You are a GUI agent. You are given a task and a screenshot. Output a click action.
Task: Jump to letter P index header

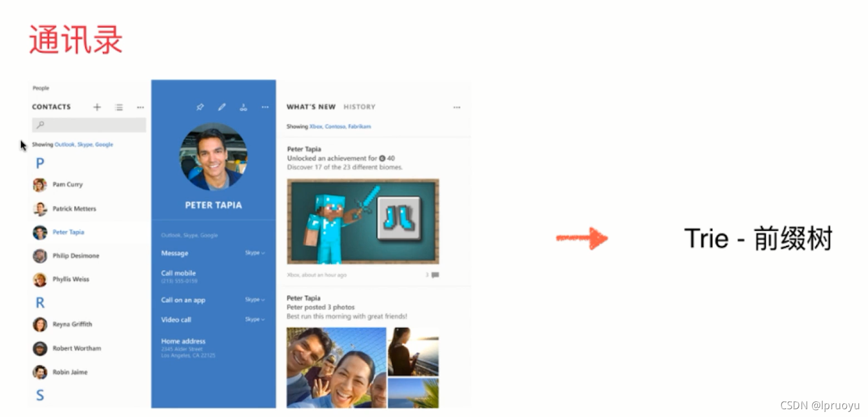[40, 163]
